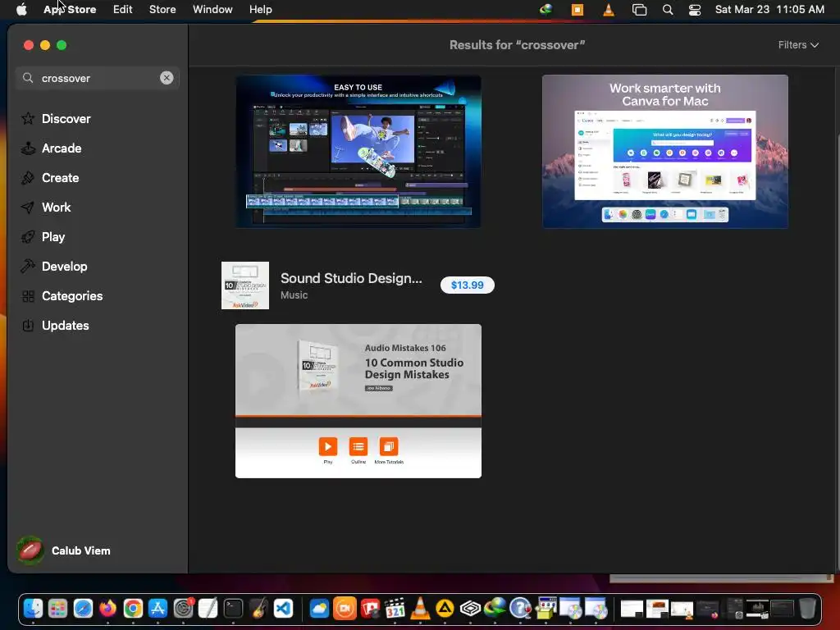Buy Sound Studio Design for $13.99
The image size is (840, 630).
coord(467,285)
